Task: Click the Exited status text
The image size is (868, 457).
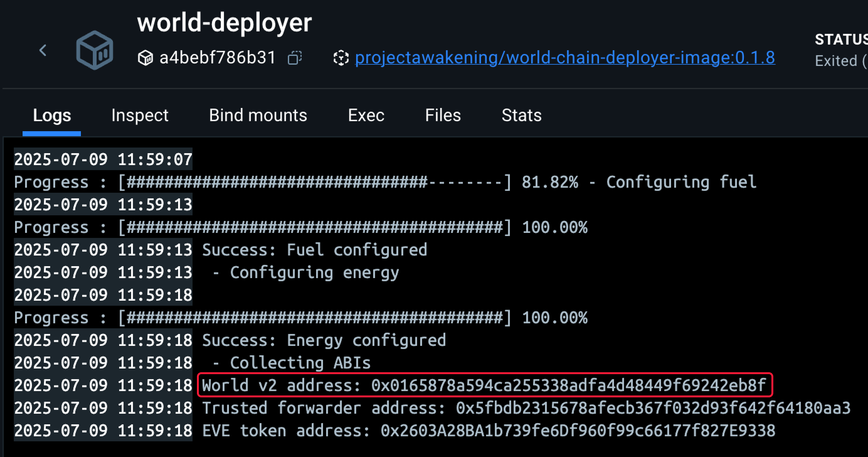Action: [x=841, y=61]
